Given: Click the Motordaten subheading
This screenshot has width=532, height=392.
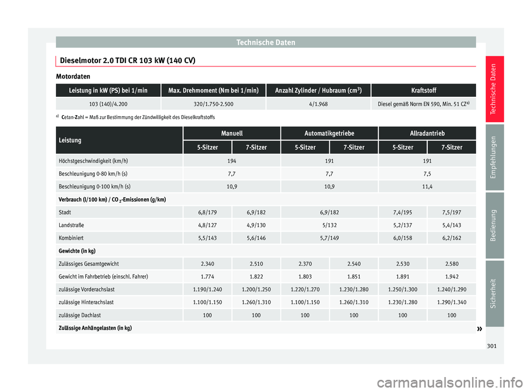Looking at the screenshot, I should tap(73, 76).
